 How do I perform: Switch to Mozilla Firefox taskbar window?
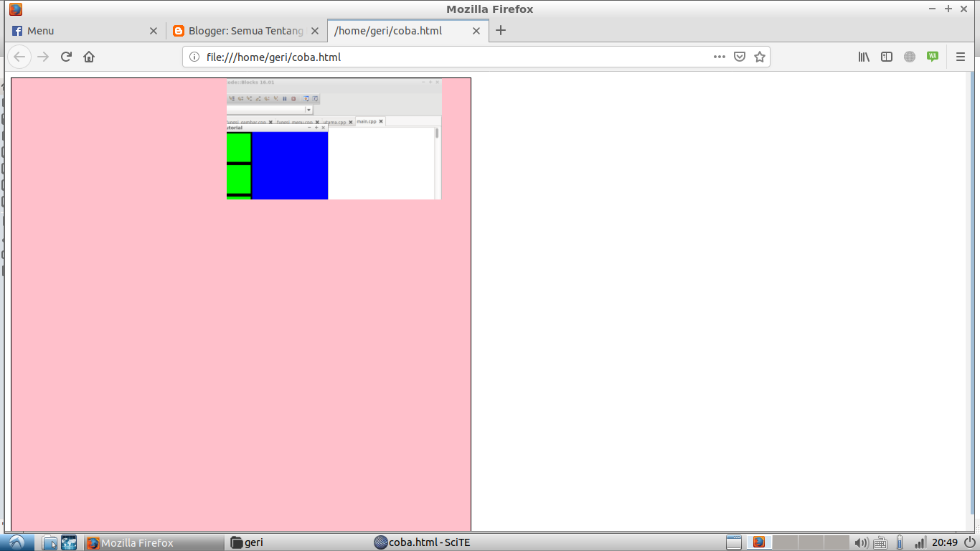154,542
